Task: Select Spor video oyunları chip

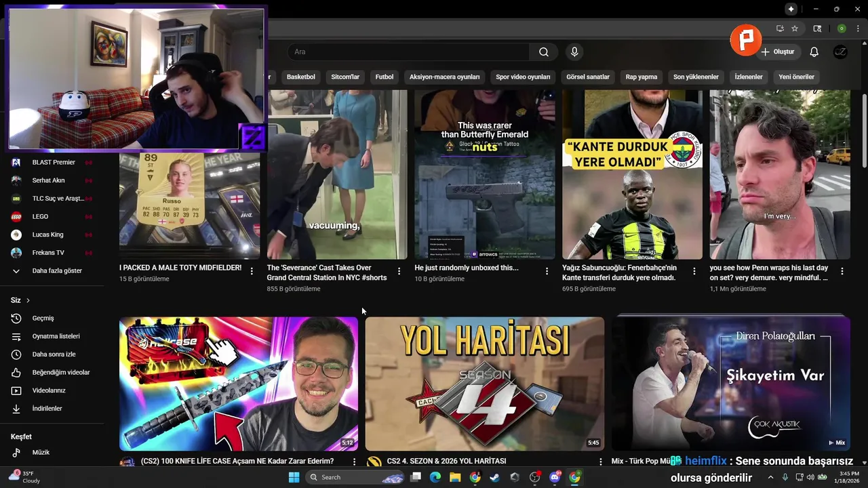Action: click(523, 77)
